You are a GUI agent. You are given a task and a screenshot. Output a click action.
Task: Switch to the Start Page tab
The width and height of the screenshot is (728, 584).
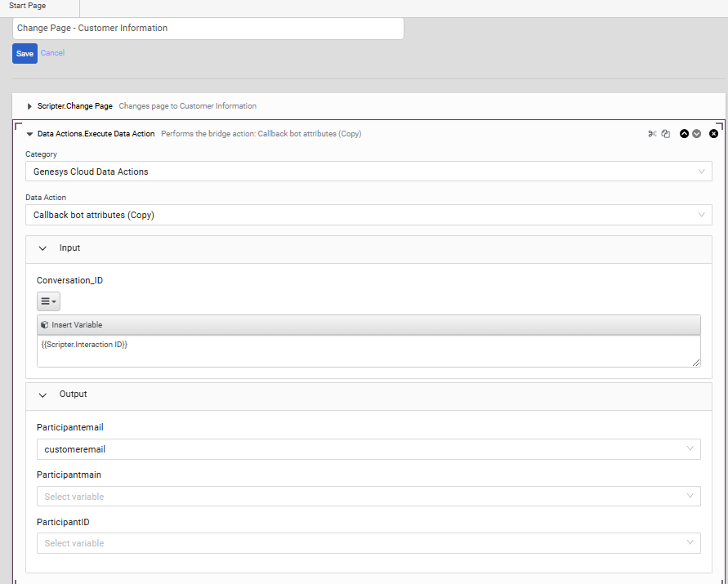tap(28, 6)
